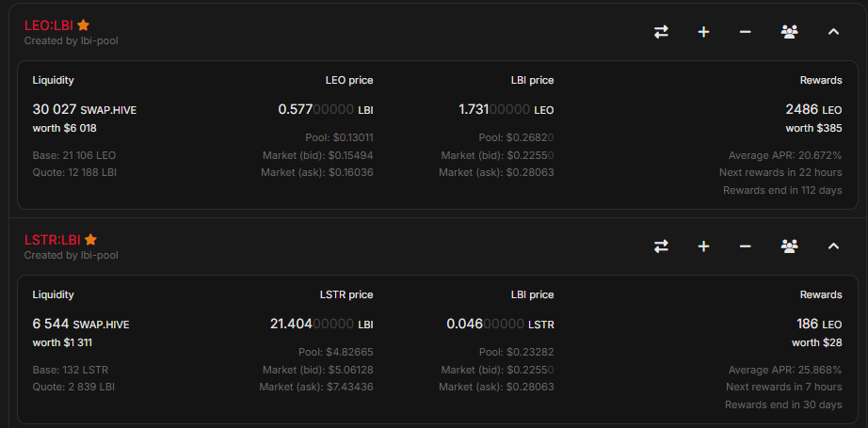Open the LSTR:LBI pool title link
Image resolution: width=868 pixels, height=428 pixels.
tap(53, 240)
